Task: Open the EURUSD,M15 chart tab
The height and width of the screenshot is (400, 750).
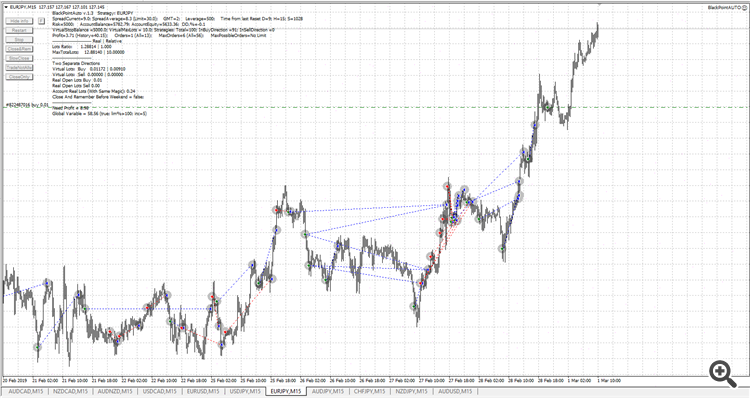Action: [x=204, y=391]
